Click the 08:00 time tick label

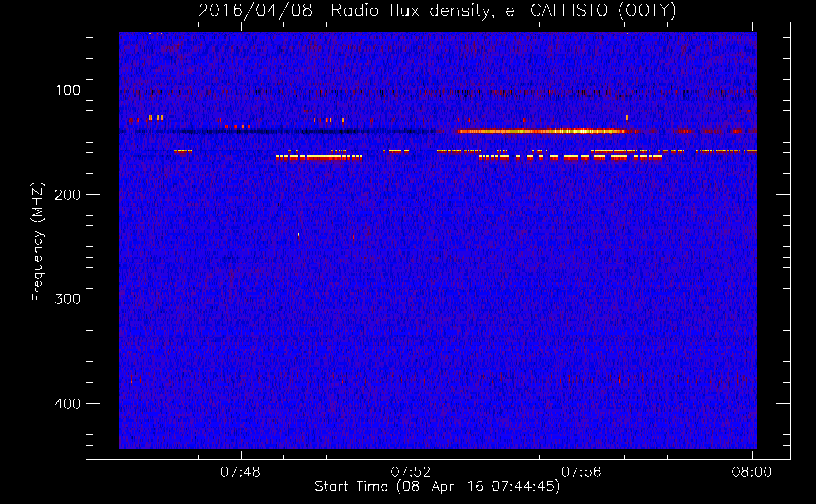tap(752, 472)
